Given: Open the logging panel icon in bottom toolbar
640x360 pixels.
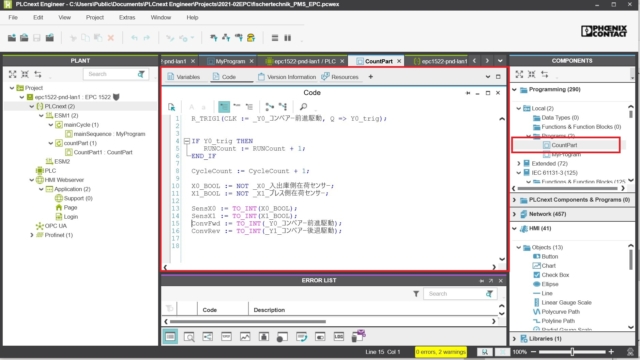Looking at the screenshot, I should (x=339, y=337).
